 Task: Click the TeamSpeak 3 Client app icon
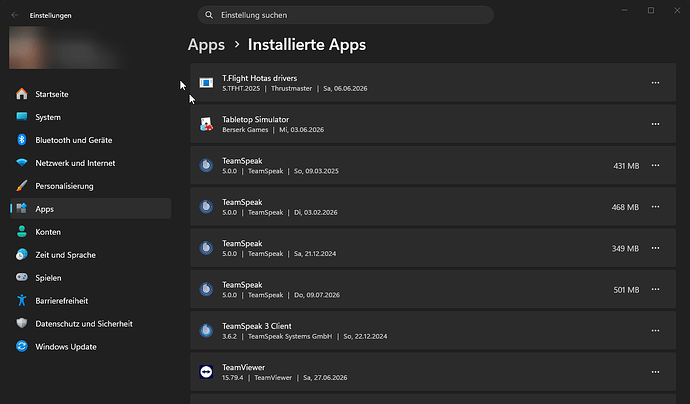206,330
